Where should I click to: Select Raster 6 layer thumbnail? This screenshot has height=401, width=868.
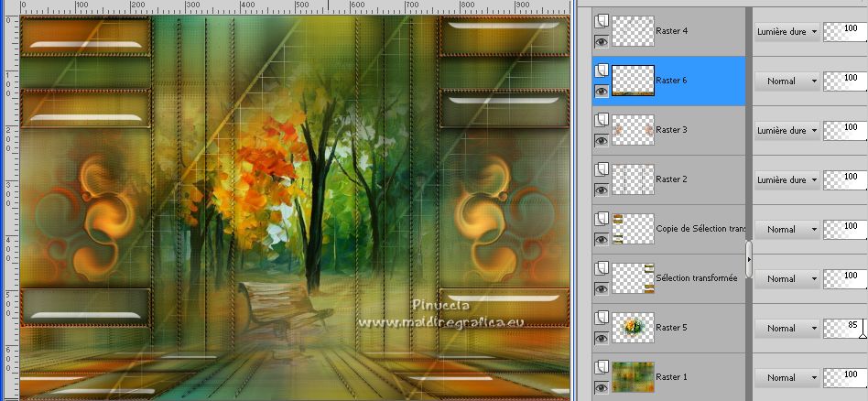(633, 81)
